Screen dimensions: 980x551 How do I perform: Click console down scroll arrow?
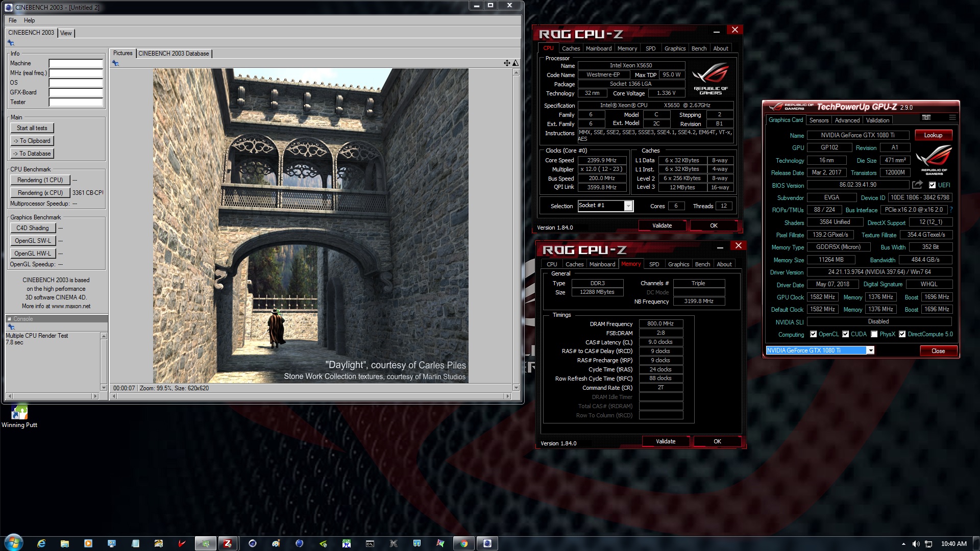point(104,388)
